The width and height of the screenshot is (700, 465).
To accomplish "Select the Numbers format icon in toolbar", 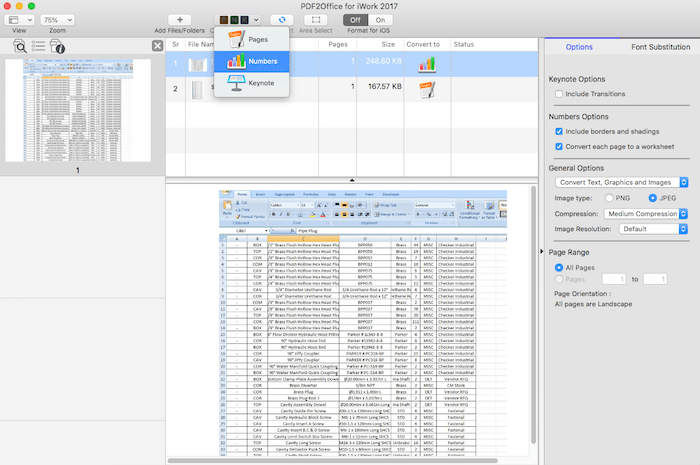I will click(x=234, y=20).
